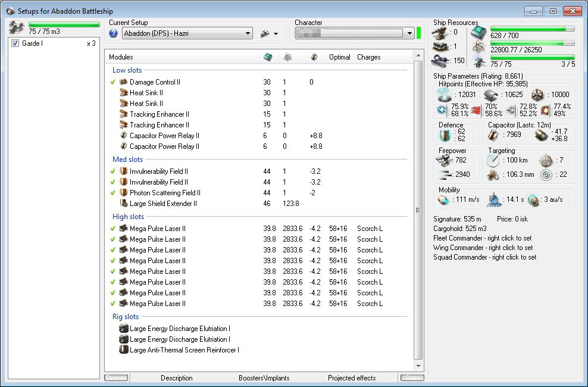Click the drone bay icon above the Garde I list
This screenshot has height=387, width=588.
coord(17,27)
